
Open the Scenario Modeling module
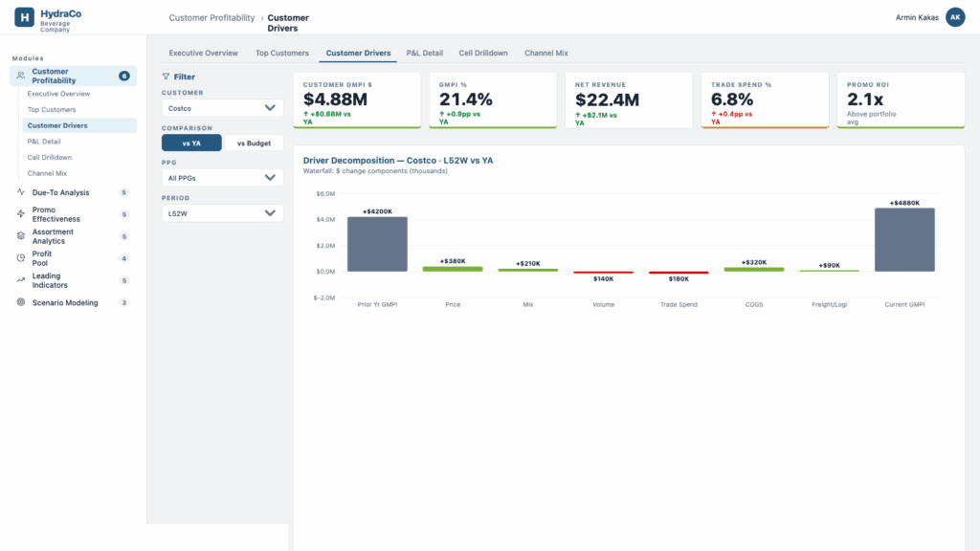(x=73, y=302)
